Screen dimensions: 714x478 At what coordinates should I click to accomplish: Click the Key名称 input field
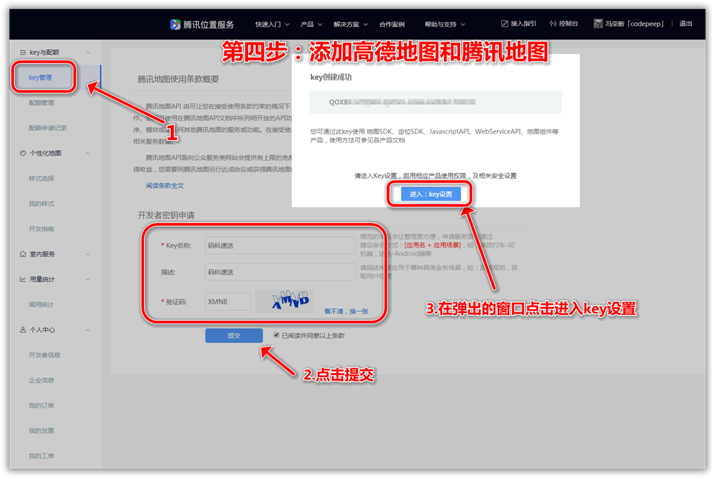click(280, 245)
